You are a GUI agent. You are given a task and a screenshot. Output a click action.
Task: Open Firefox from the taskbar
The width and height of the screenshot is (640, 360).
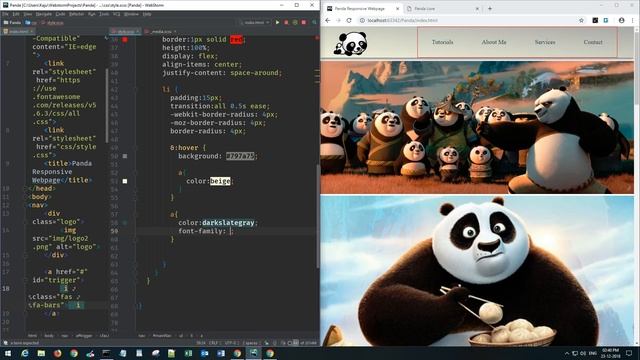pos(57,353)
